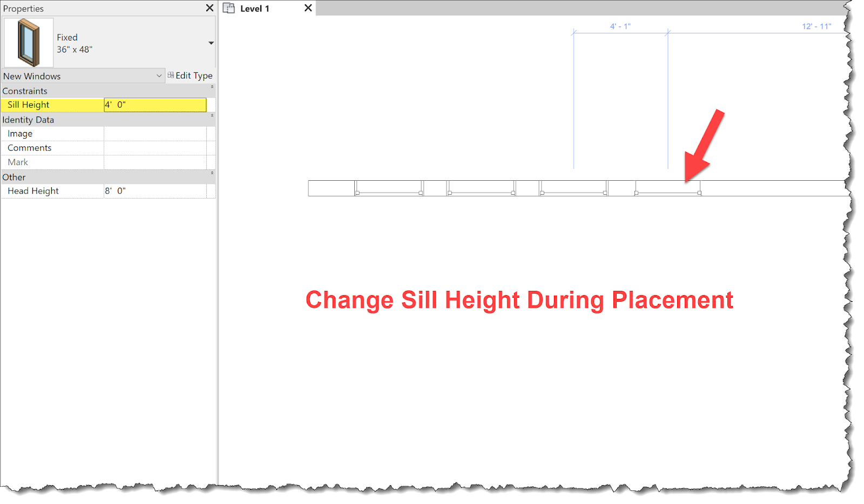Close the Properties palette
This screenshot has width=864, height=504.
click(210, 8)
